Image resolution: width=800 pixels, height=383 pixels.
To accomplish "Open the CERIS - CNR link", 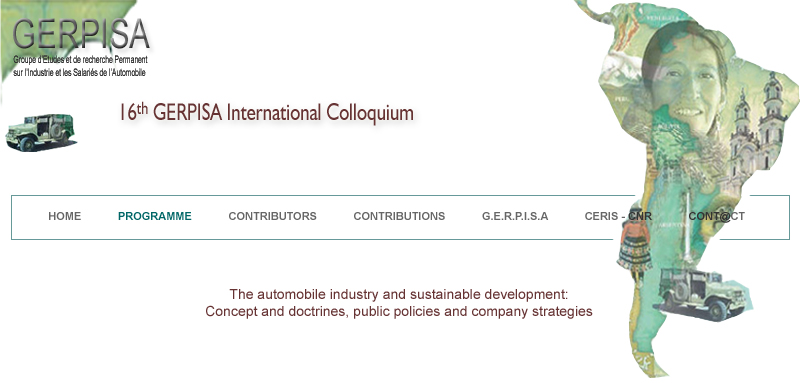I will [618, 216].
